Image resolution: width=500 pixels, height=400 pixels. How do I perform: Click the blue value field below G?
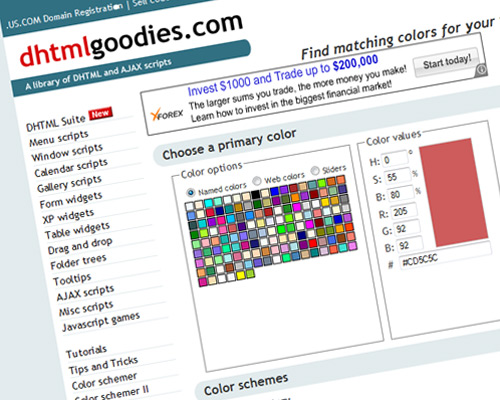coord(409,246)
